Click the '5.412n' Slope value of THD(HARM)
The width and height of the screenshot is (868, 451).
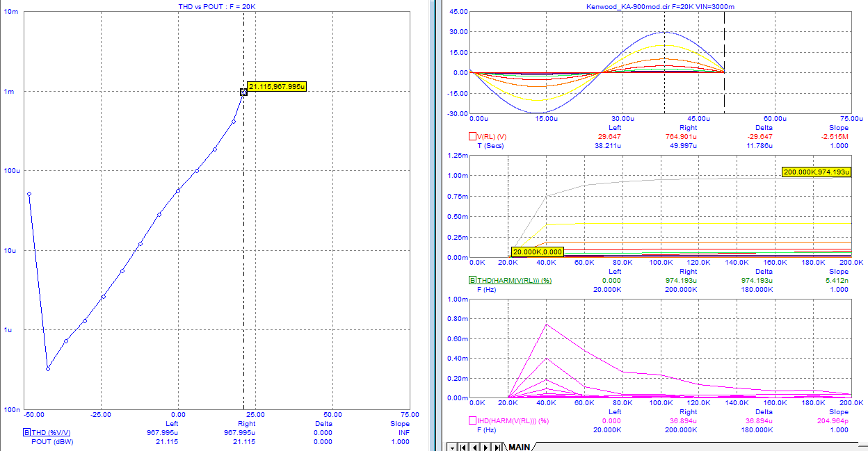click(x=837, y=280)
